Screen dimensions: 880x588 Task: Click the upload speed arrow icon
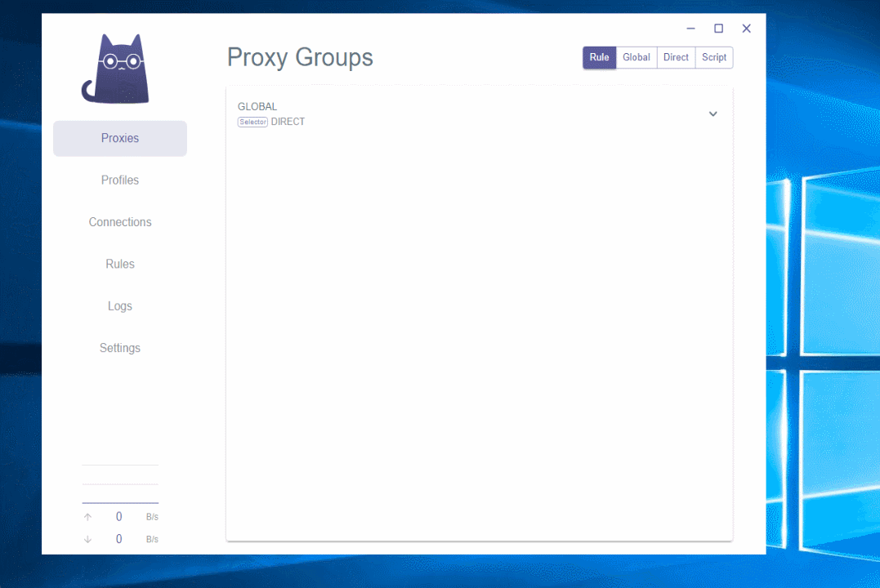coord(88,517)
